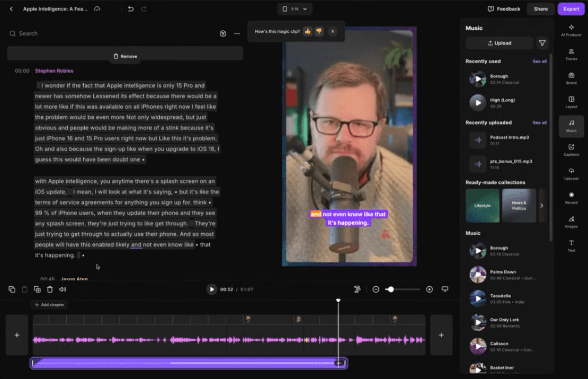This screenshot has width=588, height=379.
Task: Click the underlined word 'and' in transcript
Action: 136,245
